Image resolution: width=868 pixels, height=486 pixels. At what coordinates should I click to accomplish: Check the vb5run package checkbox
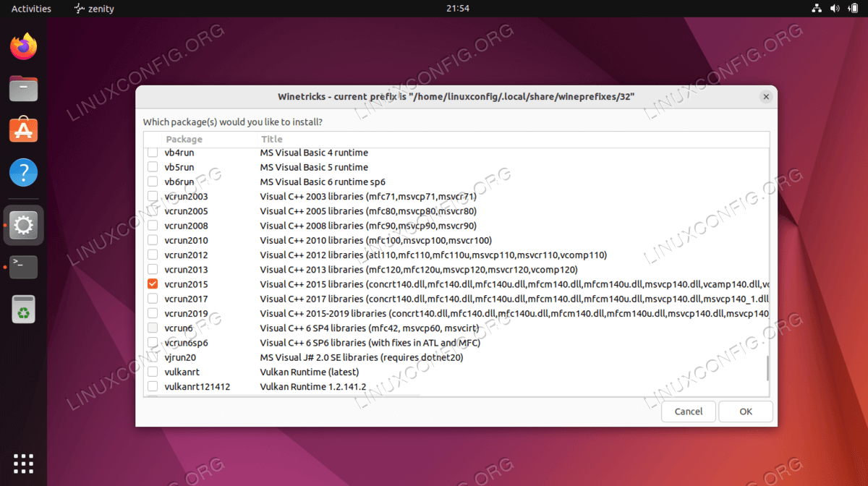coord(153,167)
